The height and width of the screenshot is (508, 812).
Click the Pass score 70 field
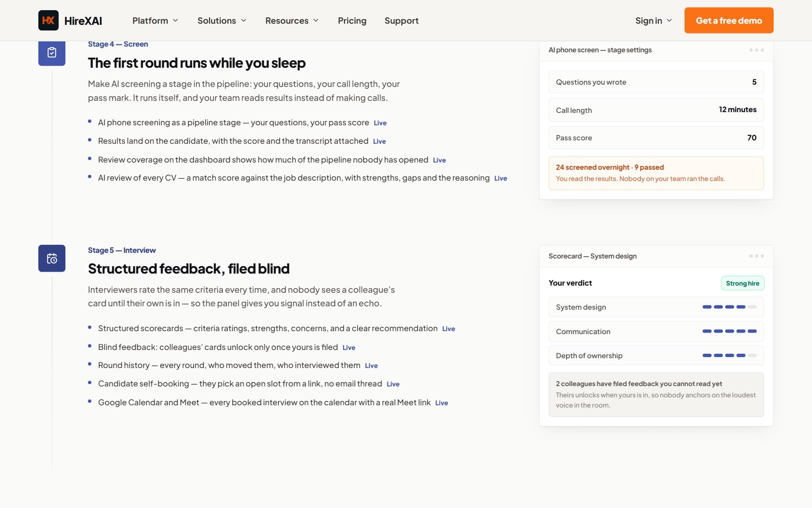(x=656, y=138)
